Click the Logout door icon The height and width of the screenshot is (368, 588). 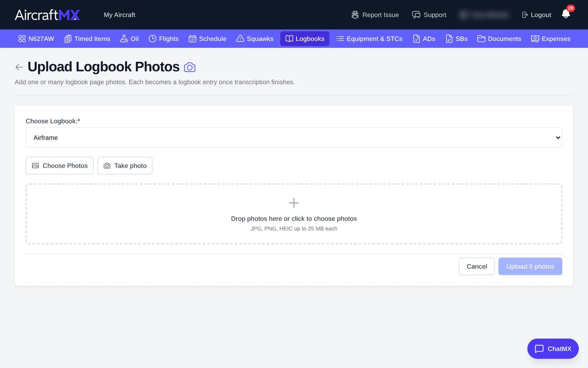click(x=525, y=15)
